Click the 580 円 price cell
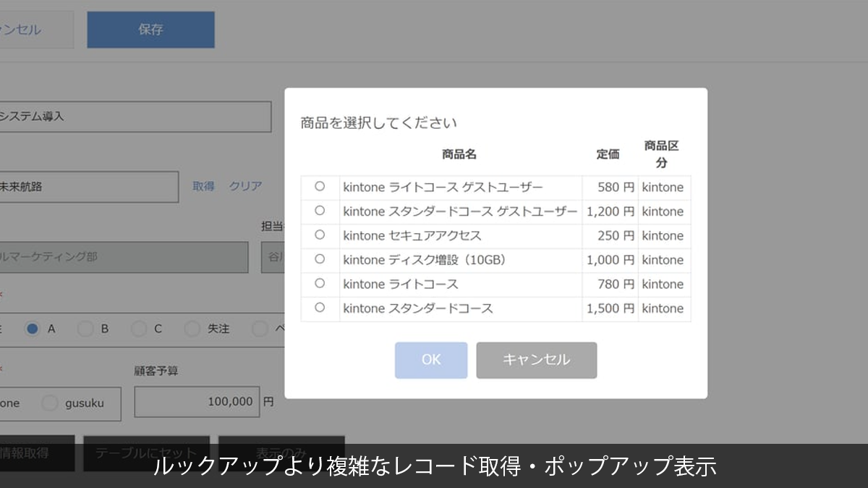This screenshot has height=488, width=868. click(610, 188)
